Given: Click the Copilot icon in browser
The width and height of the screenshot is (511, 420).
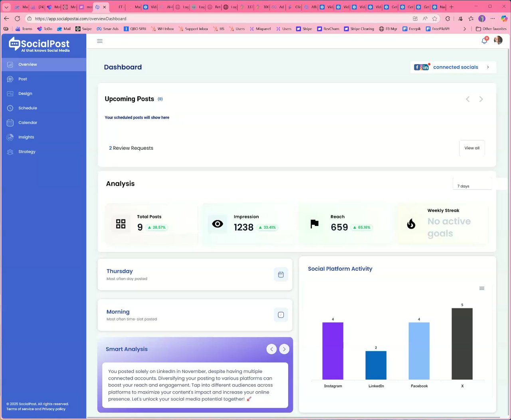Looking at the screenshot, I should pos(504,19).
